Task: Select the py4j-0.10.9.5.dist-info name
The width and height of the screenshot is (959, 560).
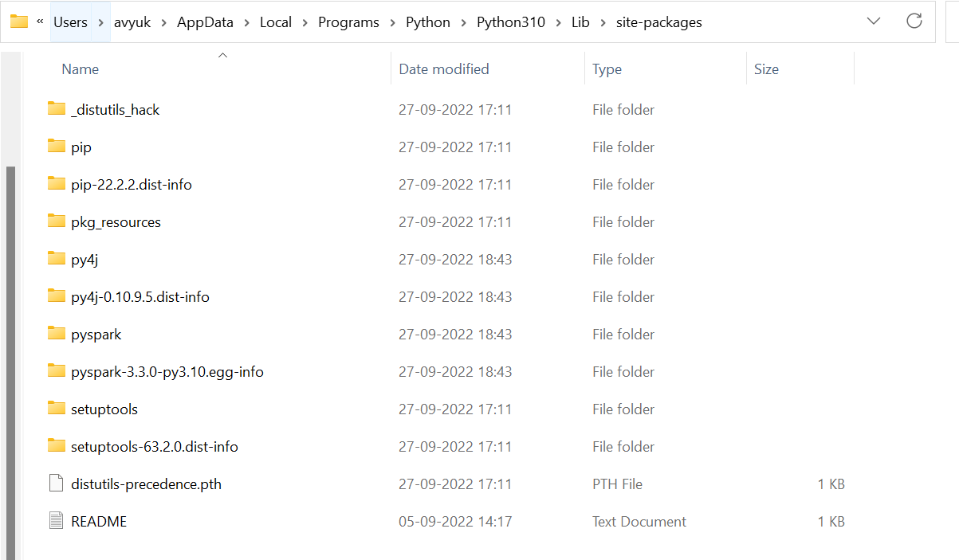Action: [x=140, y=296]
